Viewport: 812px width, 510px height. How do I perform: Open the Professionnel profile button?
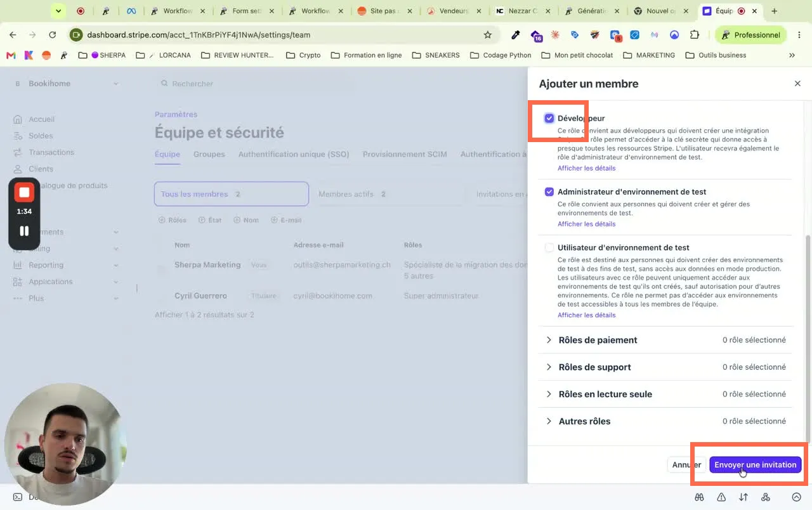pos(751,35)
